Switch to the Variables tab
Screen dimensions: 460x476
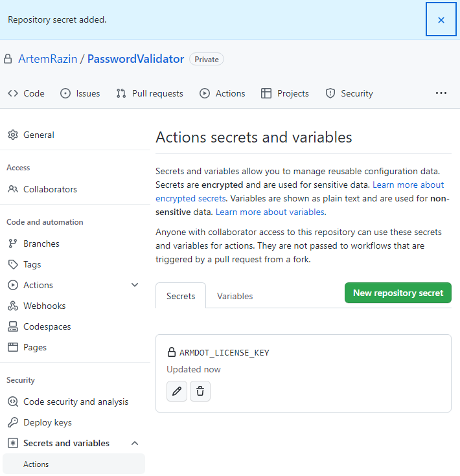(x=235, y=296)
